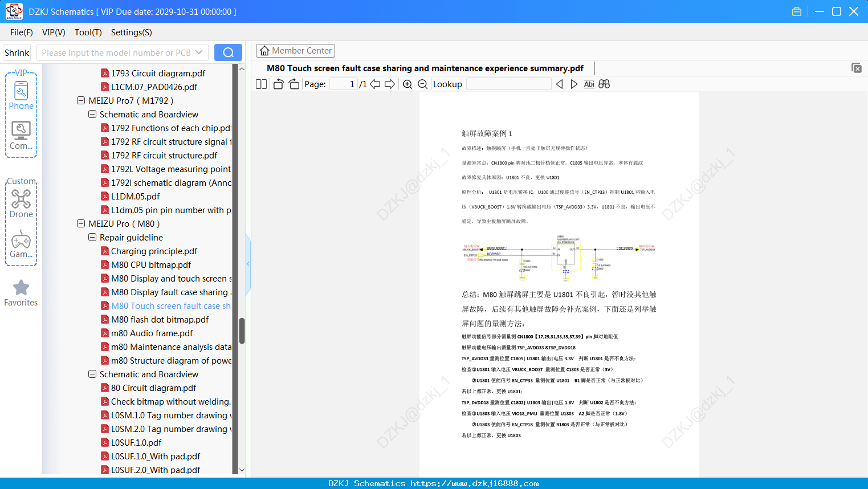Open 1792 RF circuit structure.pdf
The height and width of the screenshot is (489, 868).
coord(164,155)
